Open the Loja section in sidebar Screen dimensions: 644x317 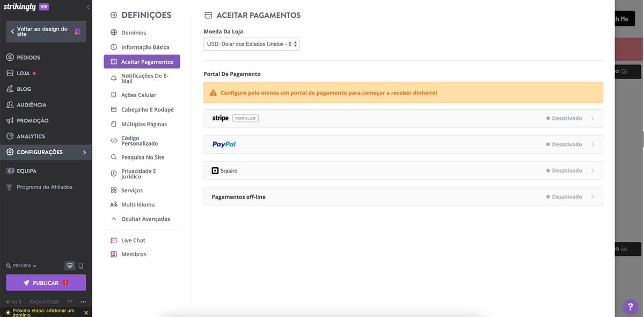23,73
